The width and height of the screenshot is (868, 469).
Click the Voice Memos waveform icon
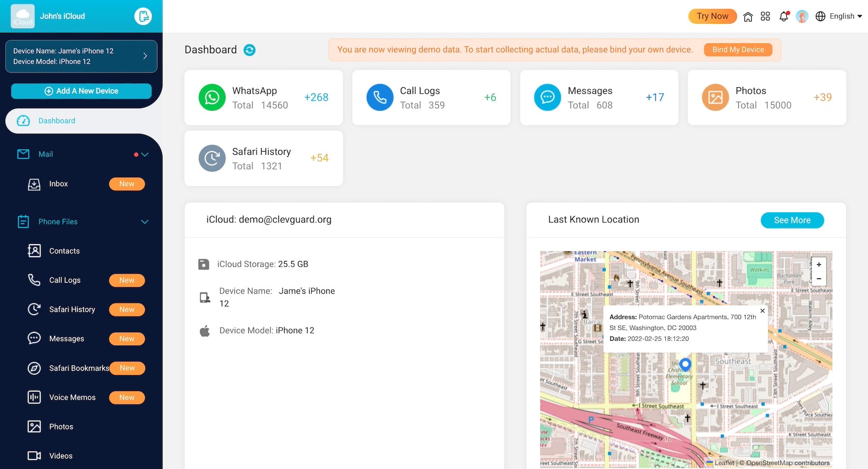click(34, 397)
